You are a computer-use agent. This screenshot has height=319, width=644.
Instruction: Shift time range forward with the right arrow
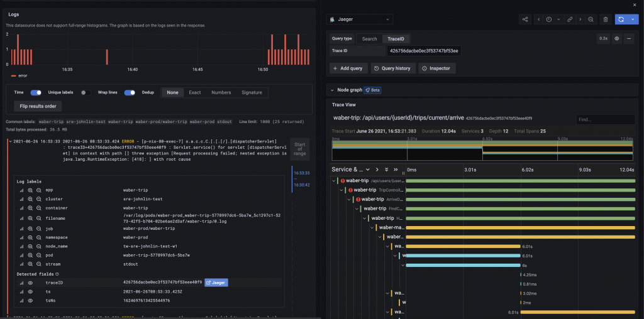click(x=580, y=19)
